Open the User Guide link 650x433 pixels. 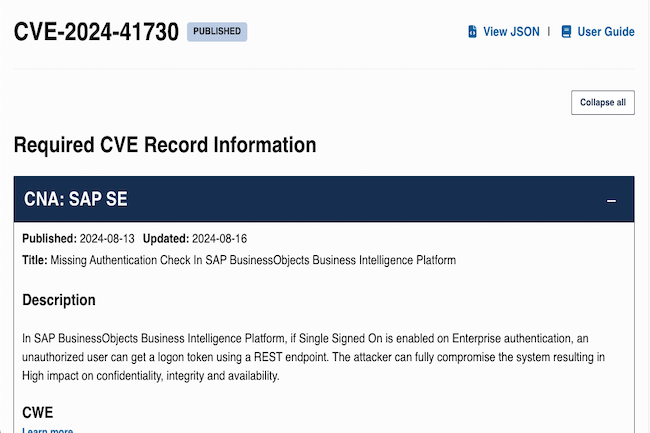pyautogui.click(x=605, y=32)
